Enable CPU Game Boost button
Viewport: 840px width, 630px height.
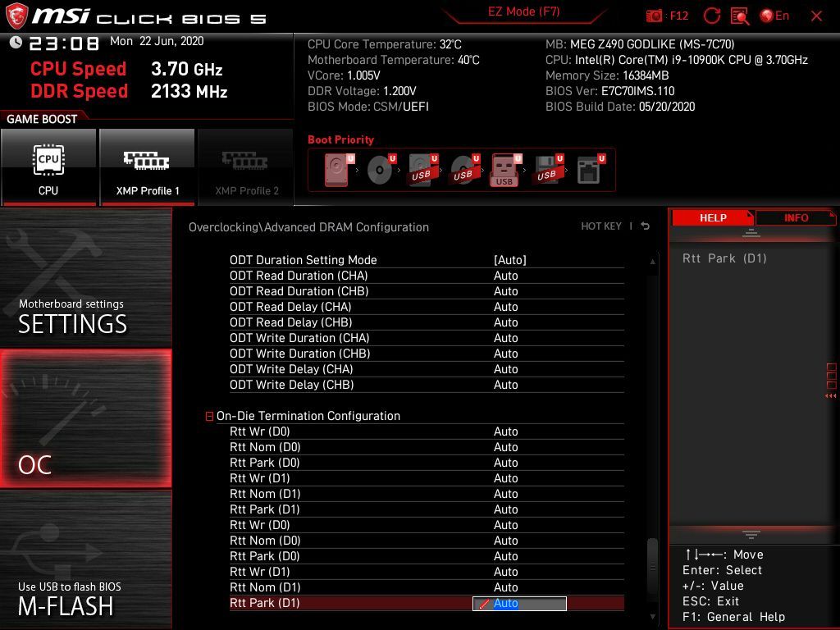48,167
